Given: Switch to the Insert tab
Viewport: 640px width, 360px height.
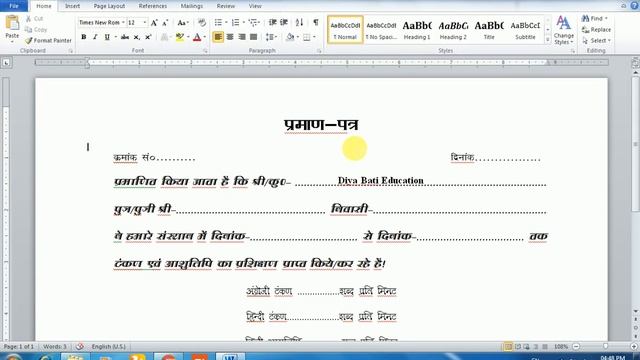Looking at the screenshot, I should (72, 6).
